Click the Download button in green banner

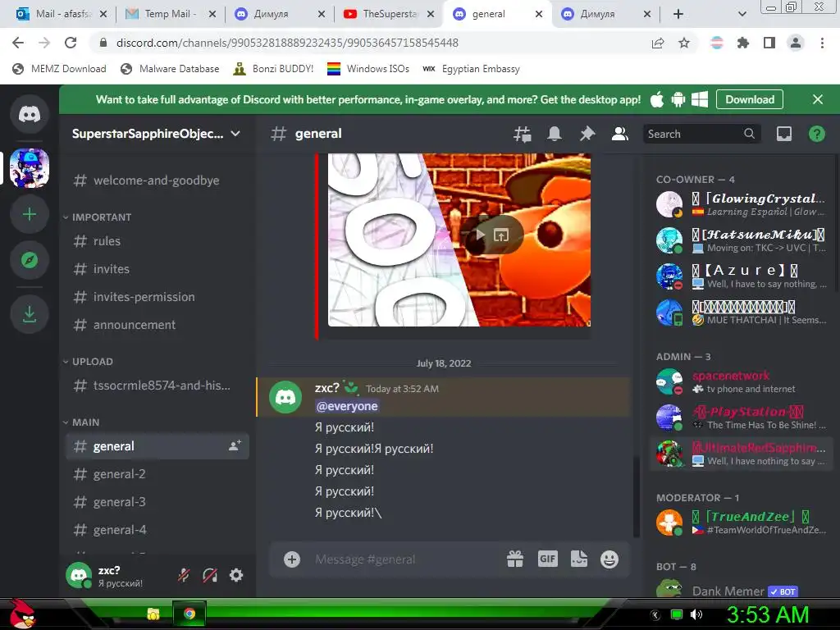pos(750,99)
